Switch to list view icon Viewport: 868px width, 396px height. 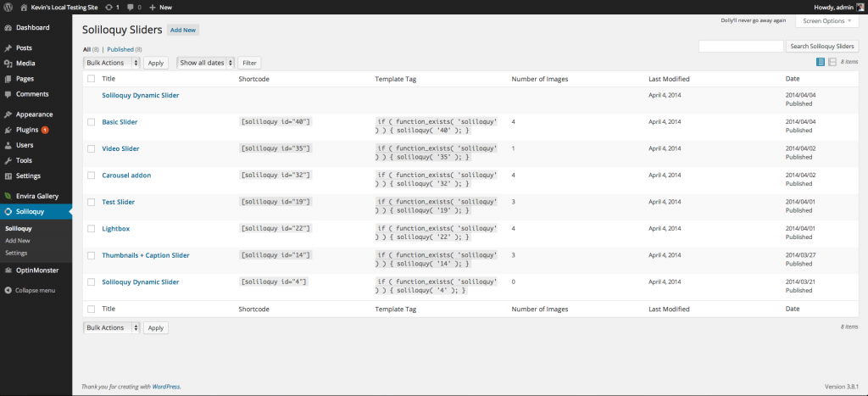pyautogui.click(x=820, y=62)
